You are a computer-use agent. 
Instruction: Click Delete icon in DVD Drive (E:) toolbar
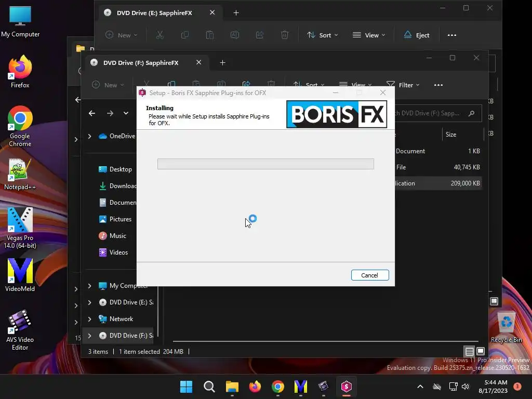[x=285, y=35]
